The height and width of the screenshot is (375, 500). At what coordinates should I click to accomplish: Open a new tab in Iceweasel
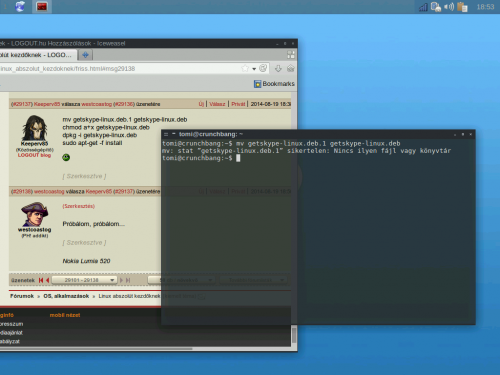tap(85, 55)
